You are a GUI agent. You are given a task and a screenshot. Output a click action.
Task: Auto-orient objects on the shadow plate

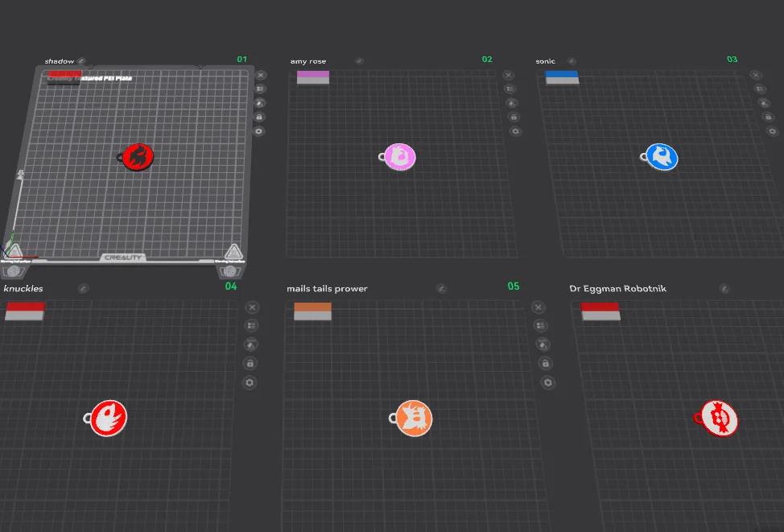[x=259, y=103]
